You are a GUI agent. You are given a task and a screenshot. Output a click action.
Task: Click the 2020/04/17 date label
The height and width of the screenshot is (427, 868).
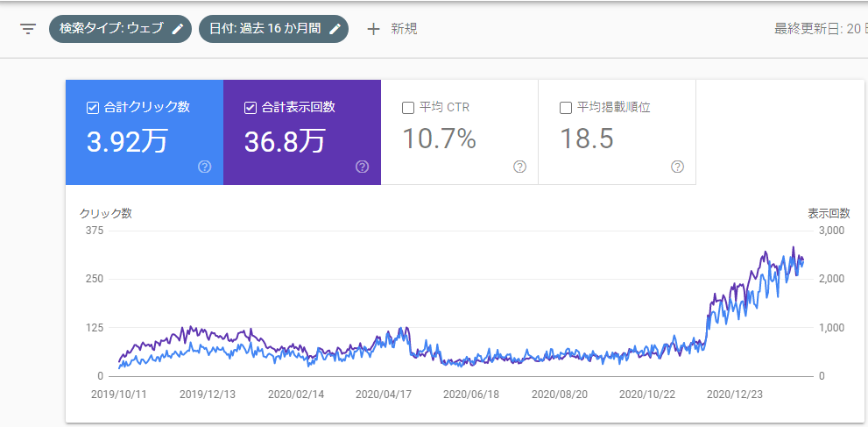[384, 395]
